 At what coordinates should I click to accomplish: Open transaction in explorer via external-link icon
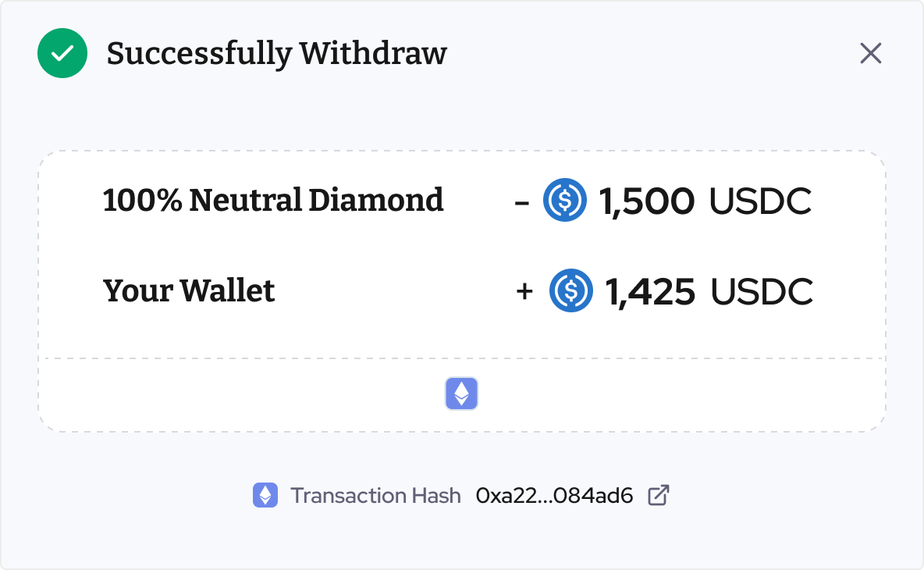point(659,495)
